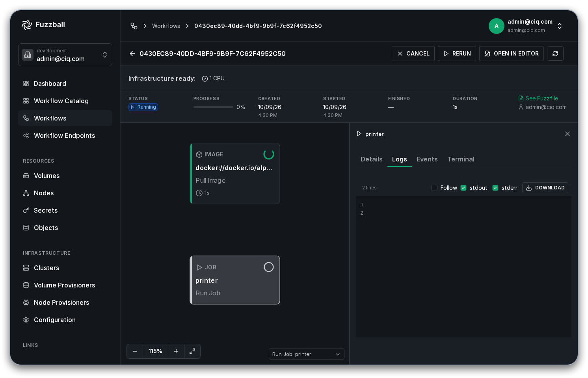Viewport: 588px width, 378px height.
Task: Enable the Follow logs checkbox
Action: tap(434, 188)
